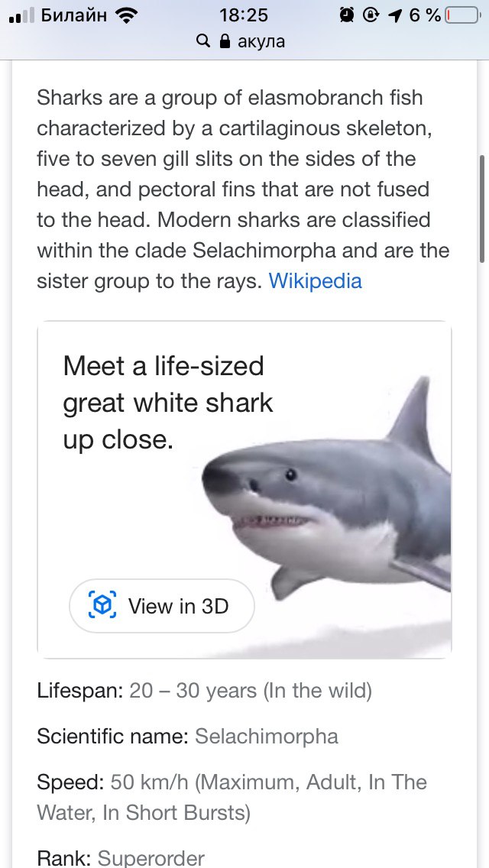
Task: Tap the Superorder rank value
Action: pos(151,859)
